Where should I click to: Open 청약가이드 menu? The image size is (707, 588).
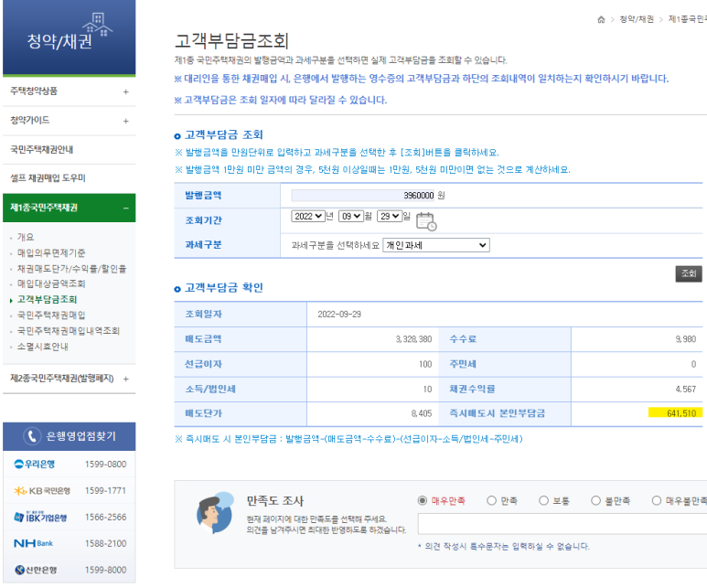tap(69, 121)
